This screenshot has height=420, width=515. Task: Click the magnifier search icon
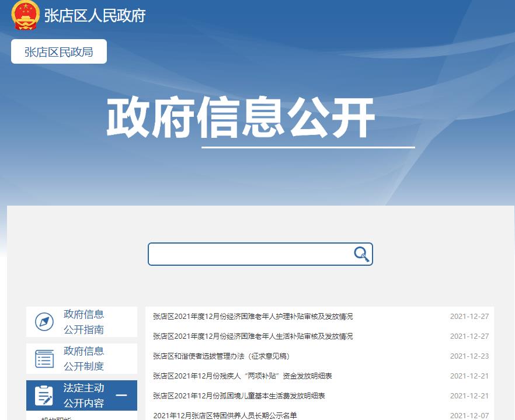click(x=361, y=254)
